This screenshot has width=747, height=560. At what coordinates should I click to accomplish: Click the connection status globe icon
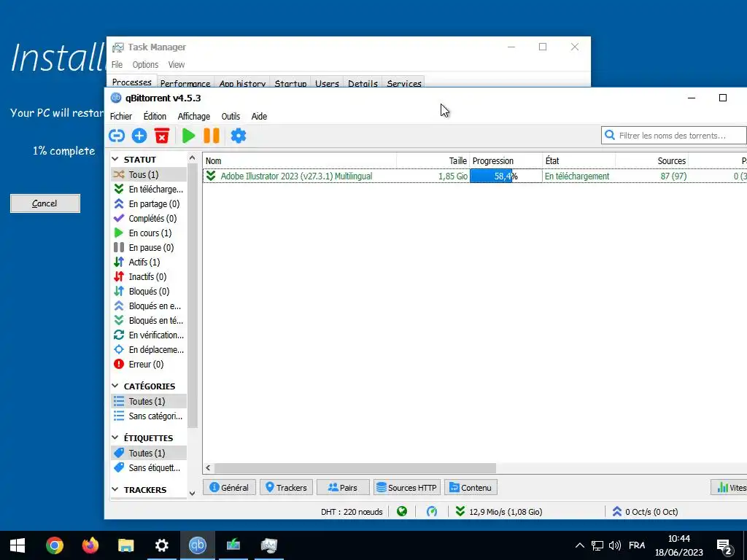(402, 511)
